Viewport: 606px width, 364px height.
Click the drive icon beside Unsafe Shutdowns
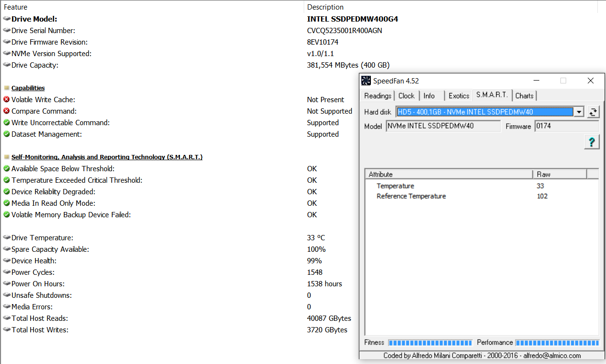click(7, 295)
